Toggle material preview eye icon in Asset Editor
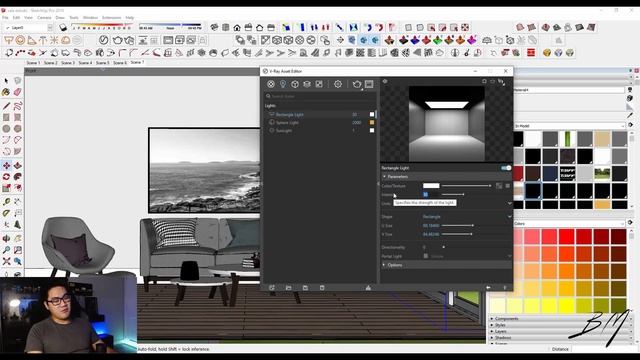Image resolution: width=640 pixels, height=360 pixels. pyautogui.click(x=385, y=81)
